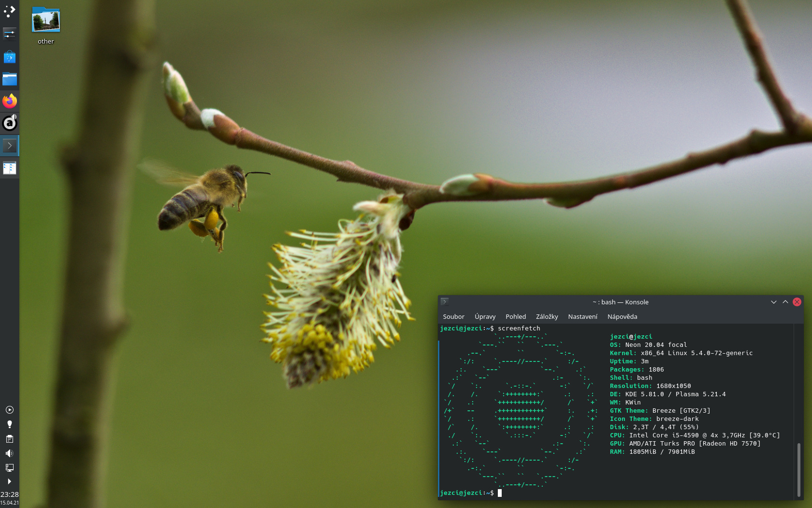Click the 'GPU: AMD/ATI Turks PRO' line
Screen dimensions: 812x508
click(685, 444)
